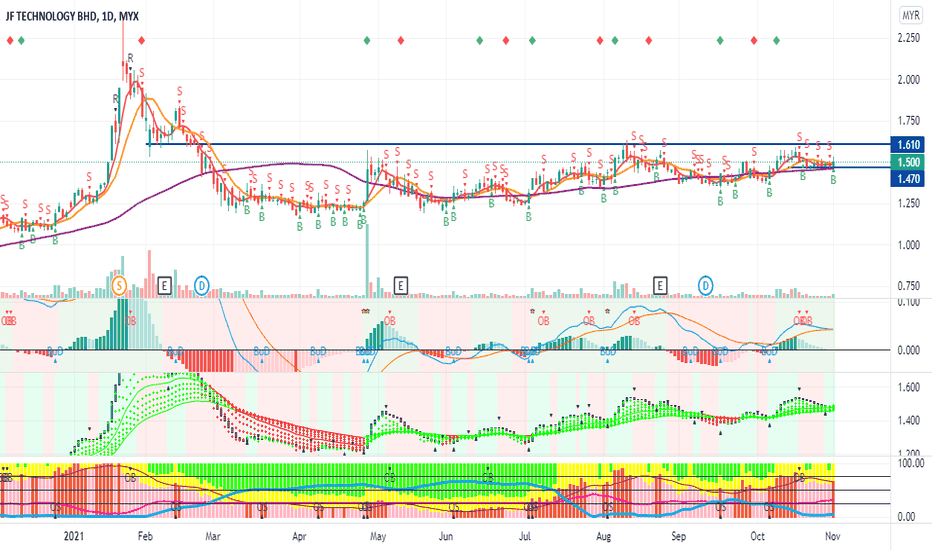932x550 pixels.
Task: Click the Sep time axis label
Action: pos(678,536)
